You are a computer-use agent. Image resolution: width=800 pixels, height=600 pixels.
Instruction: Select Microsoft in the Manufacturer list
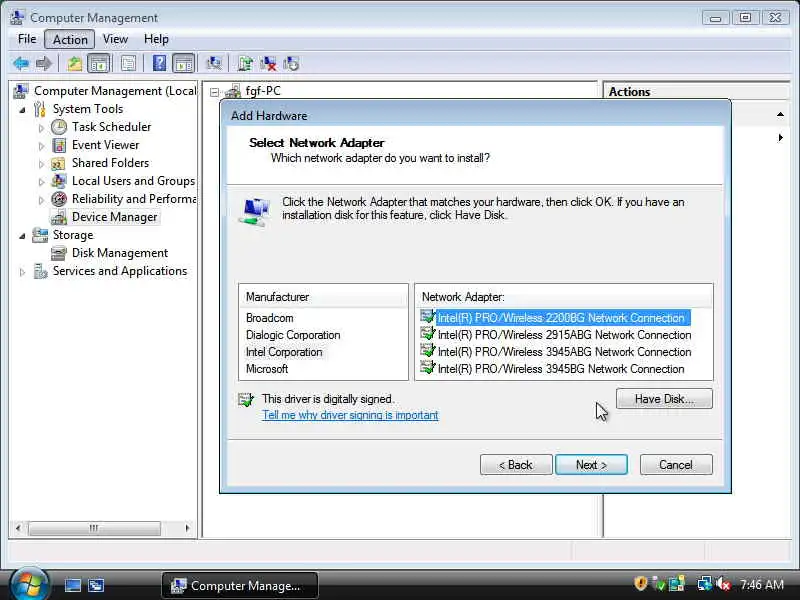click(267, 369)
